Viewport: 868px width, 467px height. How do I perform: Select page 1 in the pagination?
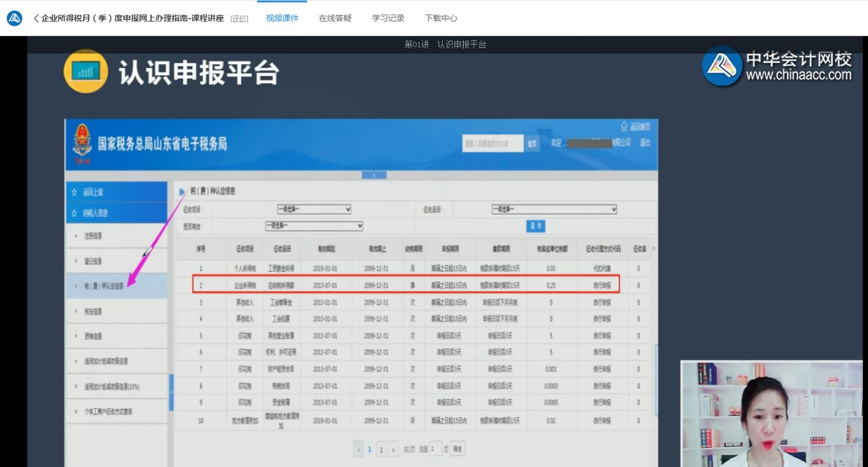coord(369,450)
